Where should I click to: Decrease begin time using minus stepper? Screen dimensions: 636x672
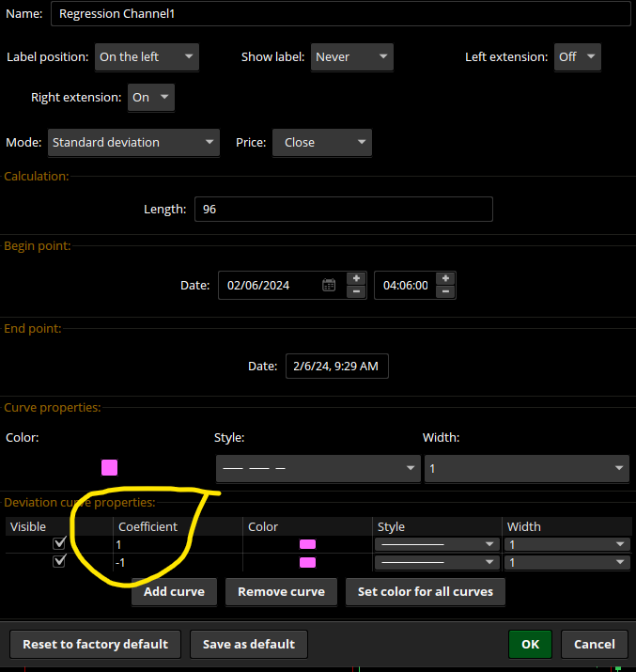446,292
